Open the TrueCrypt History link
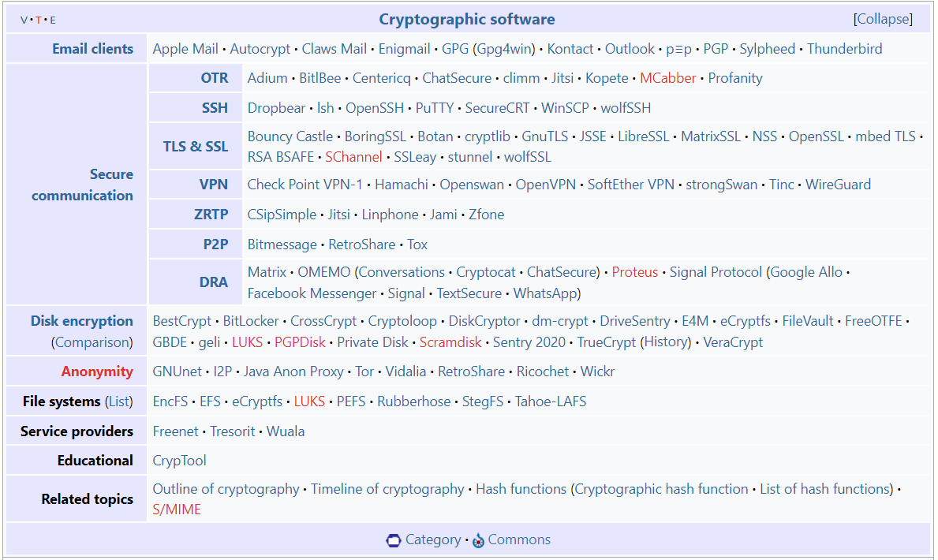The image size is (938, 560). coord(665,342)
